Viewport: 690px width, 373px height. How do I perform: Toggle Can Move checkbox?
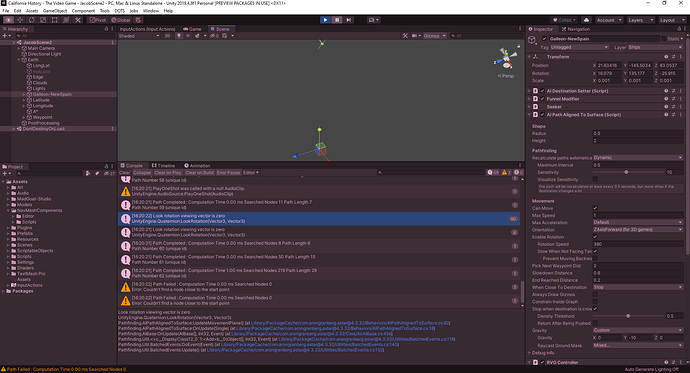pyautogui.click(x=595, y=208)
